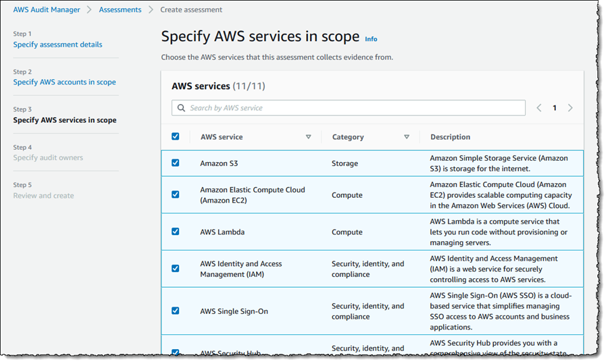The image size is (608, 364).
Task: Select Specify audit owners step
Action: 48,158
